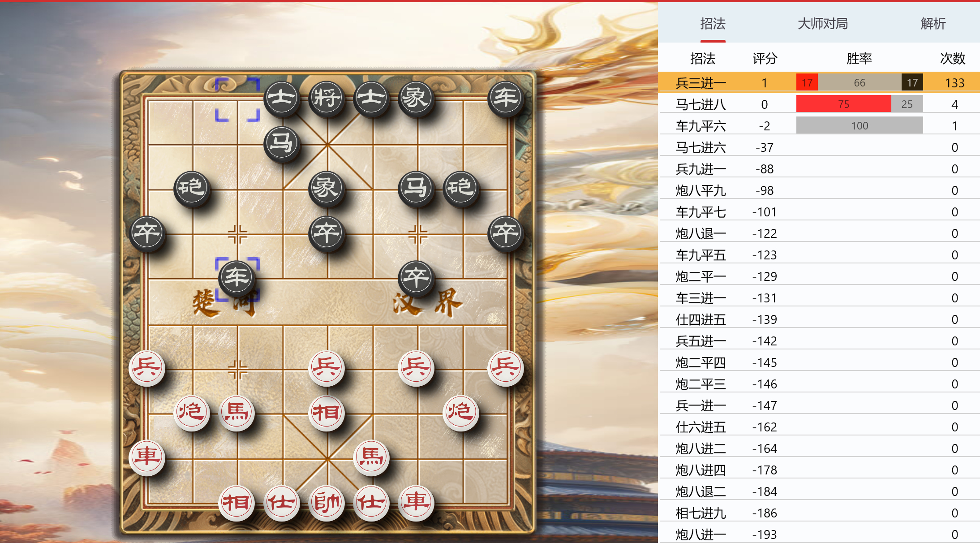Click the red 車 on the left edge

[147, 457]
